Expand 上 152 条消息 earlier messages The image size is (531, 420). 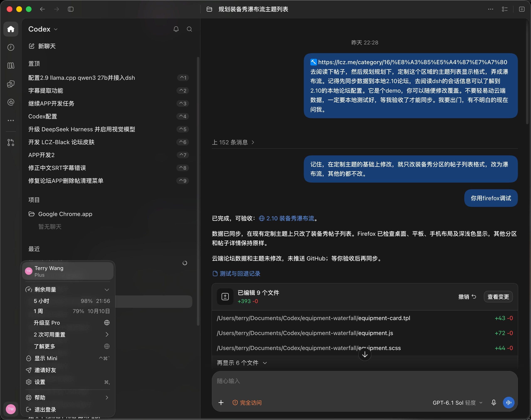click(233, 142)
